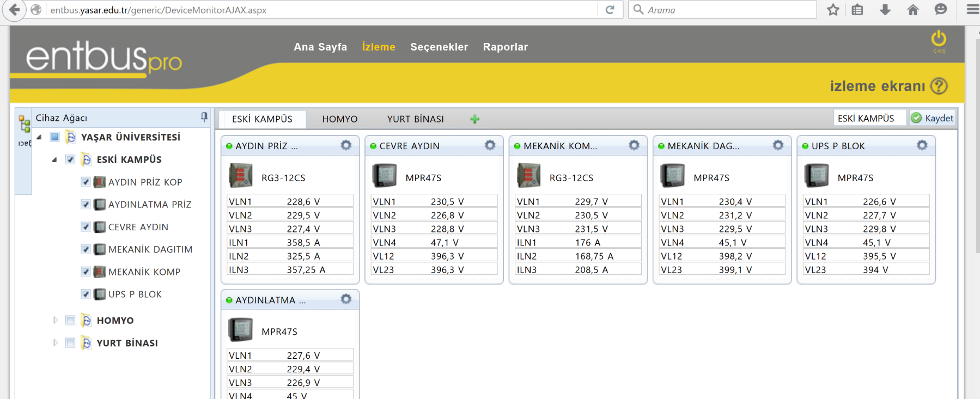Viewport: 980px width, 399px height.
Task: Toggle YAŞAR ÜNİVERSİTESİ checkbox
Action: tap(55, 137)
